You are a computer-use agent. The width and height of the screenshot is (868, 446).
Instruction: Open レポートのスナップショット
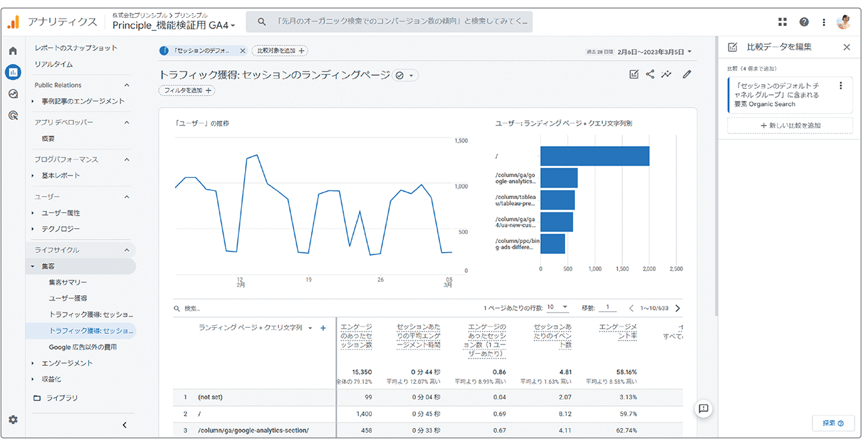76,48
